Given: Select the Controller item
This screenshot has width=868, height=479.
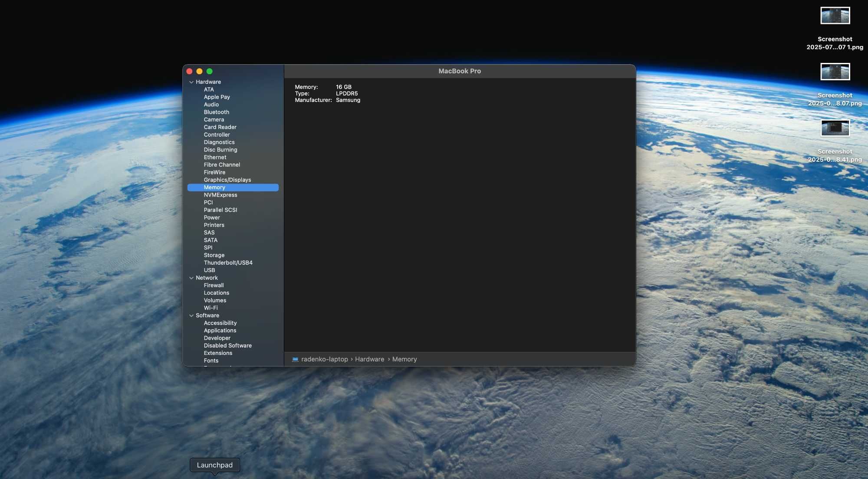Looking at the screenshot, I should (x=217, y=135).
